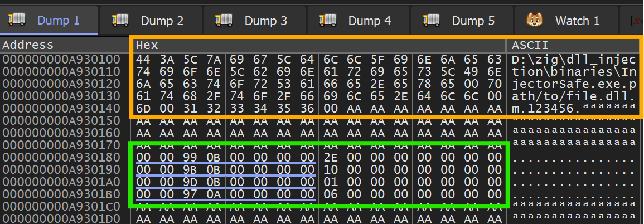
Task: Click the Address column header
Action: [x=65, y=45]
